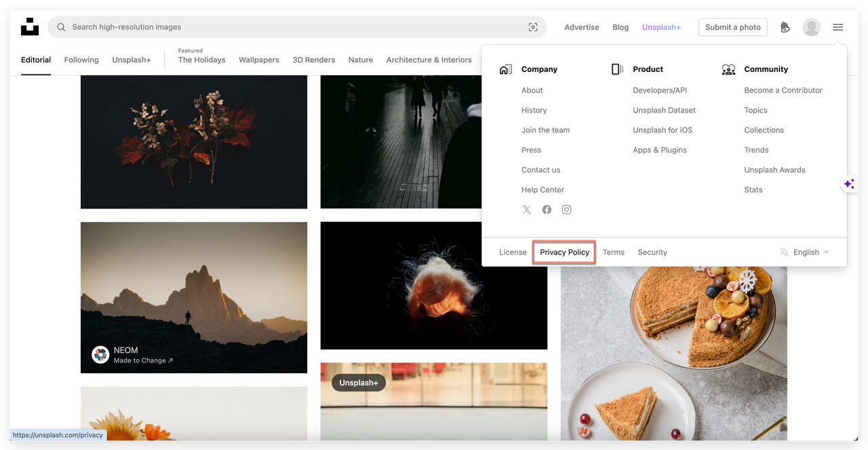Open the Trends menu link
This screenshot has height=450, width=868.
point(756,150)
